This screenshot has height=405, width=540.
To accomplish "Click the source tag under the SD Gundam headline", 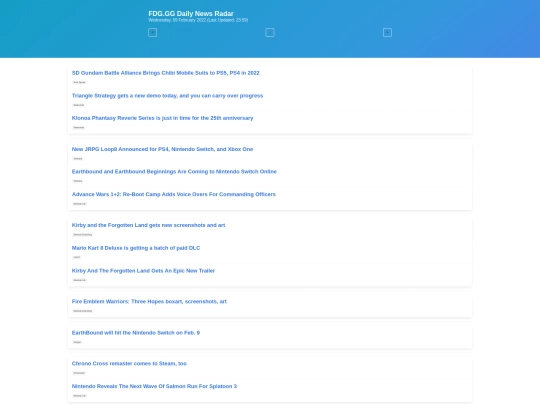I will click(80, 82).
